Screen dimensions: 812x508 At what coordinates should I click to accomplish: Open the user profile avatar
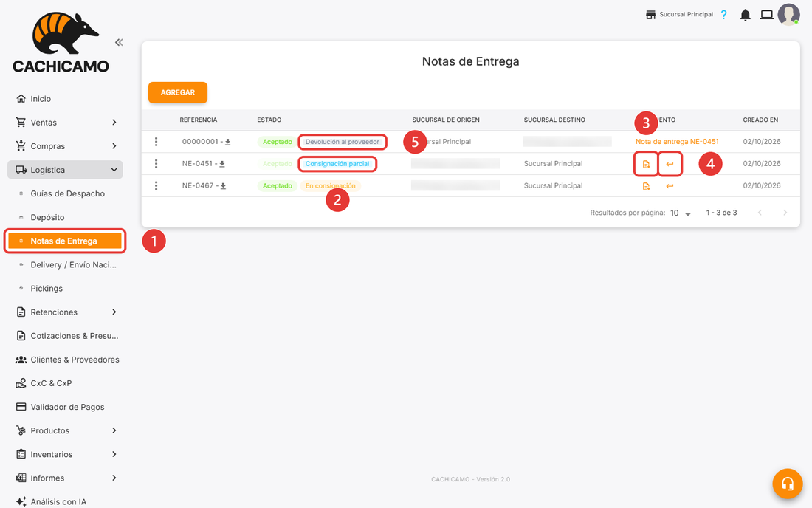point(788,15)
